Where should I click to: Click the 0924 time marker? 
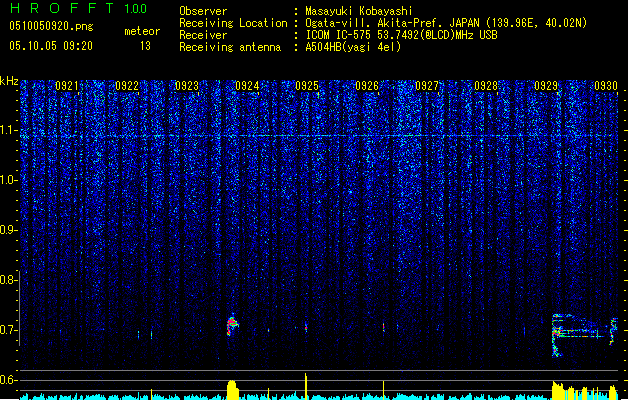[x=247, y=86]
